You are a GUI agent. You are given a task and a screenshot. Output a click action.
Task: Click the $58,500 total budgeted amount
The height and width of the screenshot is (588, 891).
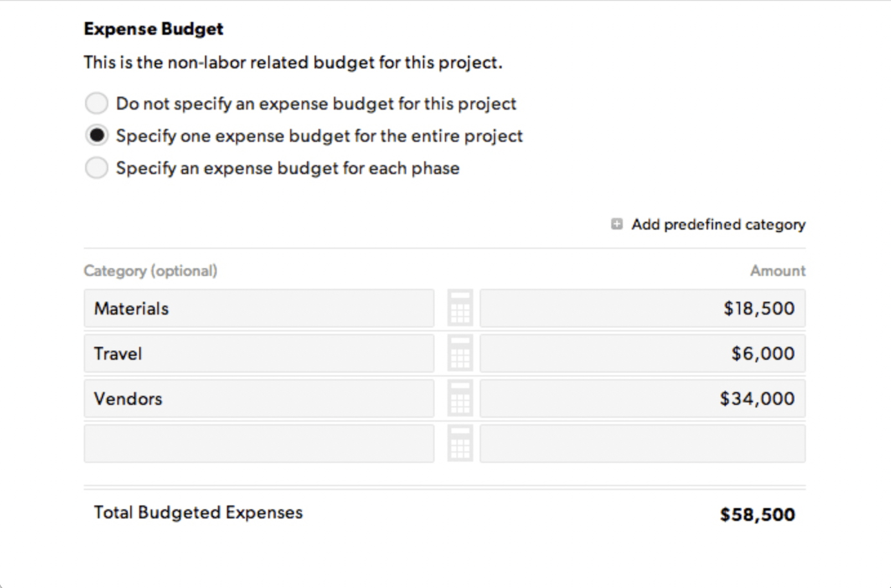coord(757,514)
